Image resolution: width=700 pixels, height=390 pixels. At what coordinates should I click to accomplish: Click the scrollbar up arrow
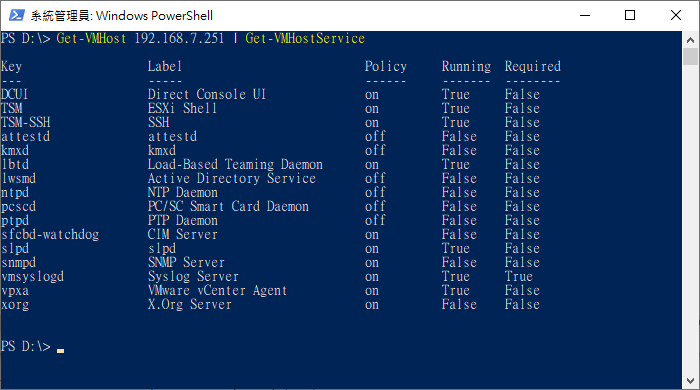coord(691,40)
